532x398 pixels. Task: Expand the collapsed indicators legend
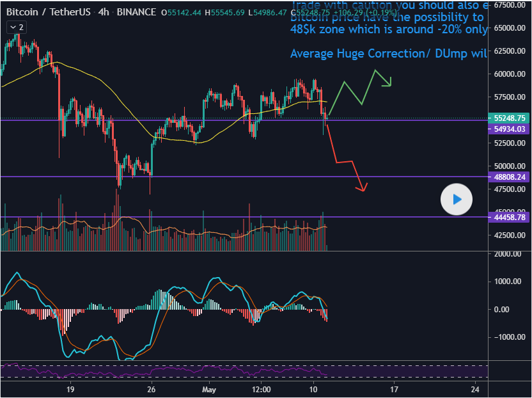pos(16,28)
